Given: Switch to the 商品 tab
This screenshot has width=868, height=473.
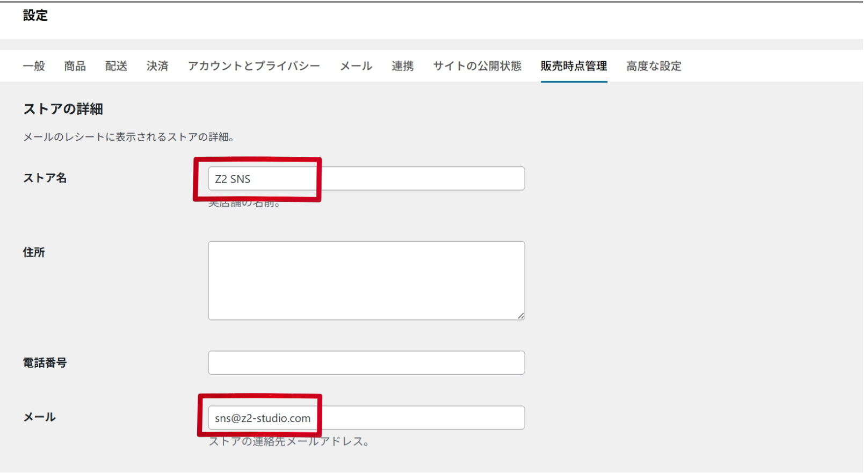Looking at the screenshot, I should click(x=75, y=66).
